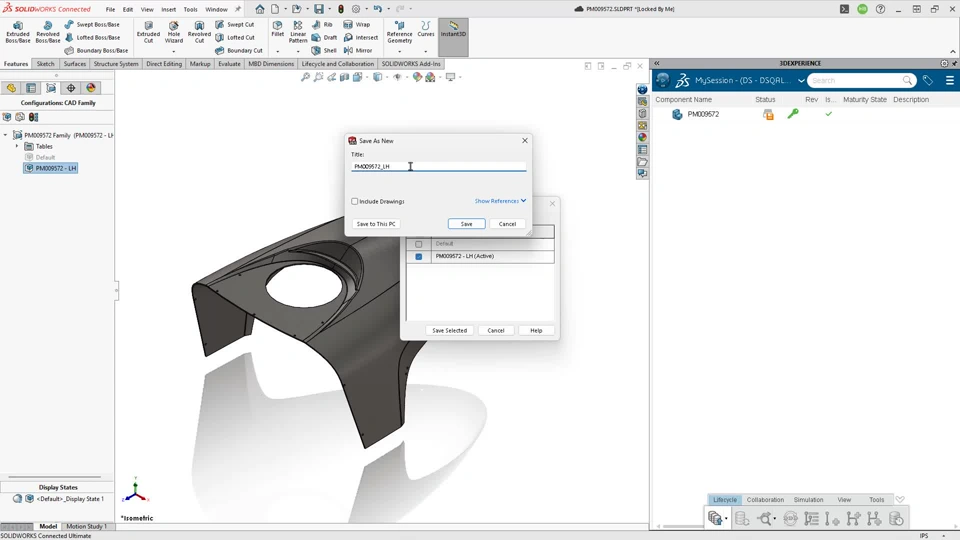Open the Insert menu
The height and width of the screenshot is (540, 960).
[168, 9]
